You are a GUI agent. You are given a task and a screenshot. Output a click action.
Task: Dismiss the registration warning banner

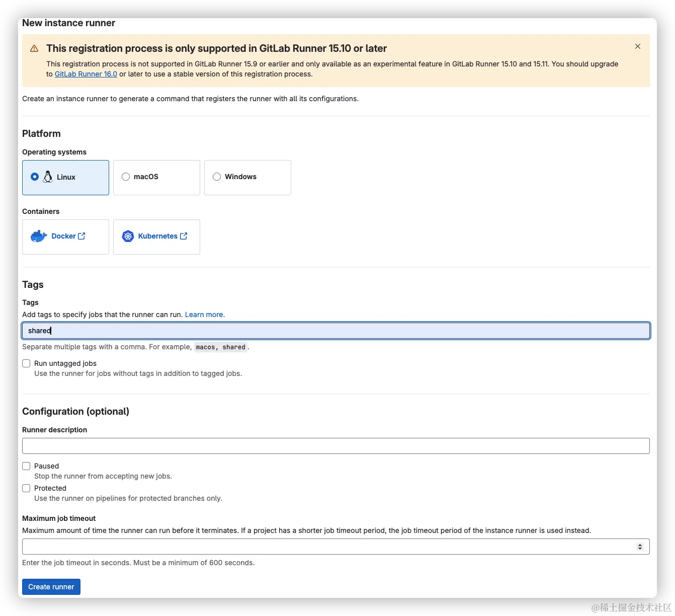(637, 46)
